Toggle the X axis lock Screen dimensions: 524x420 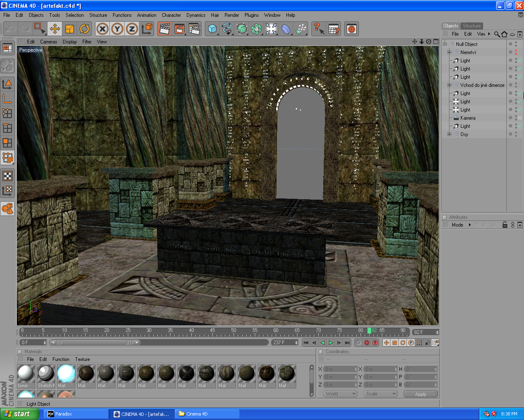(102, 29)
